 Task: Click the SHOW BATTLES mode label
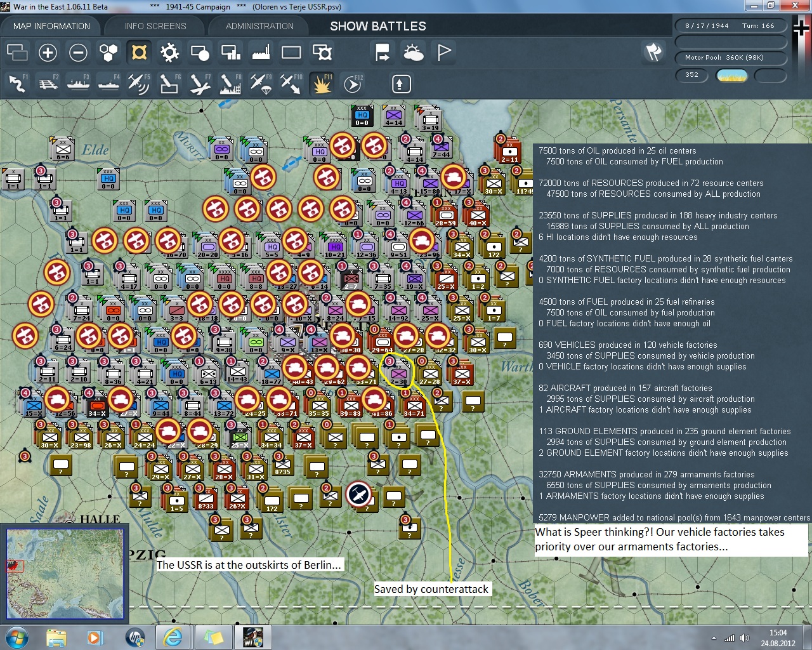[378, 26]
